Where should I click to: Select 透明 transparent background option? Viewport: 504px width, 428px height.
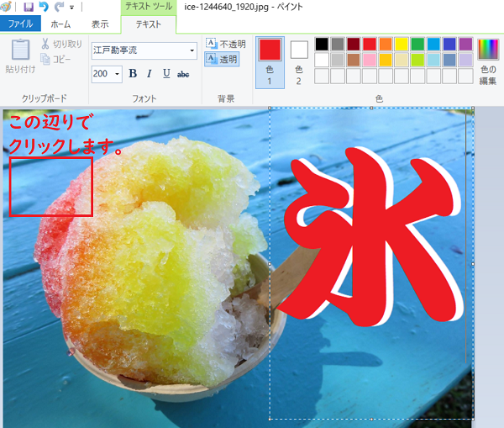pyautogui.click(x=222, y=59)
